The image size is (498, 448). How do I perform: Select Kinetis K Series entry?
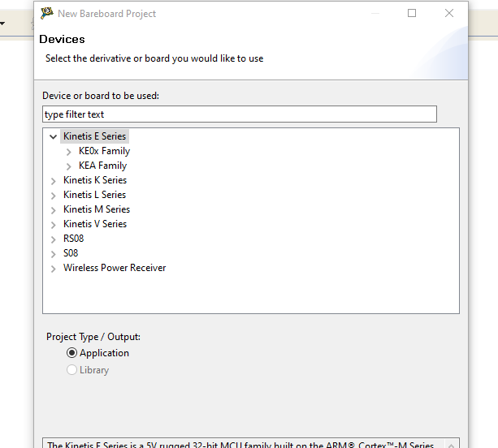coord(94,180)
